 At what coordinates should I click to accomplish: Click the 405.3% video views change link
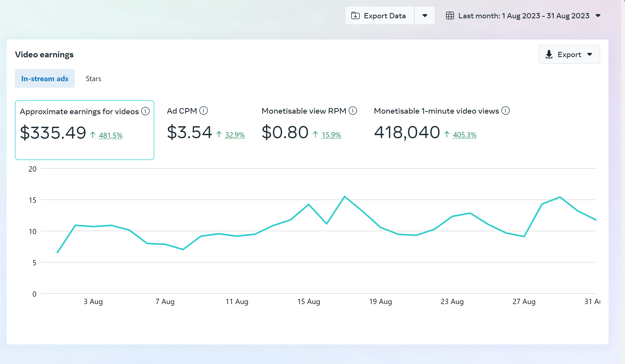(x=464, y=135)
